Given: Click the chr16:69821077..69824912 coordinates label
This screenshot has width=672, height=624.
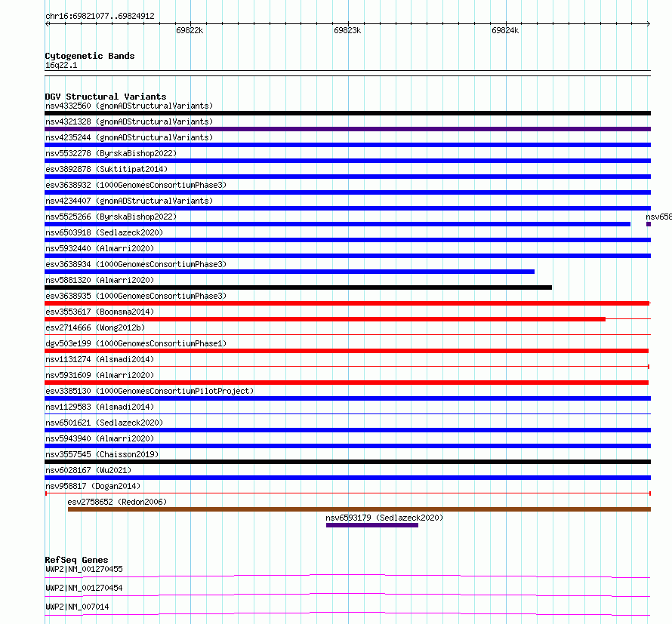Looking at the screenshot, I should coord(100,16).
